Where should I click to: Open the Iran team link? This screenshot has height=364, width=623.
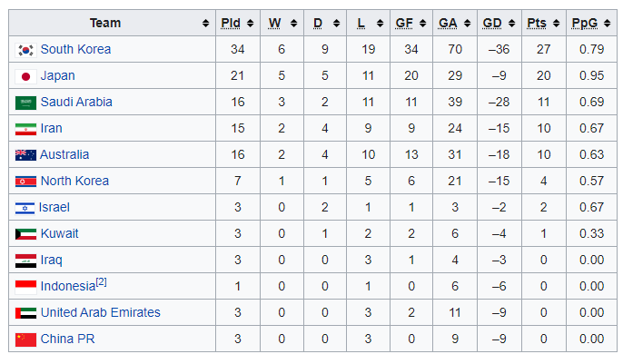tap(51, 128)
